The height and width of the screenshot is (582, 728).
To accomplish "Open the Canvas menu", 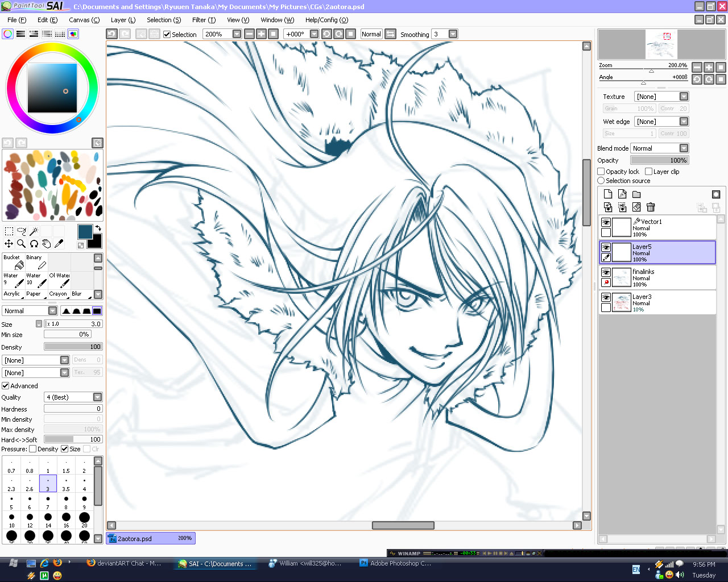I will point(84,20).
